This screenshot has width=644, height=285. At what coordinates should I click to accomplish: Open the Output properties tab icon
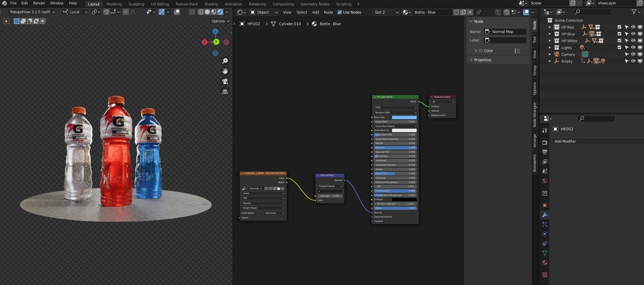coord(545,152)
